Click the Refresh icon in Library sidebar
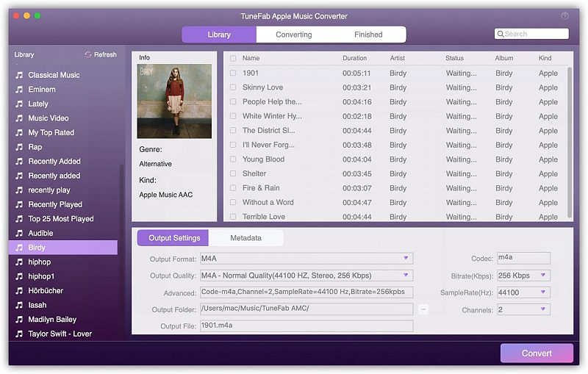Screen dimensions: 588x374 [88, 54]
